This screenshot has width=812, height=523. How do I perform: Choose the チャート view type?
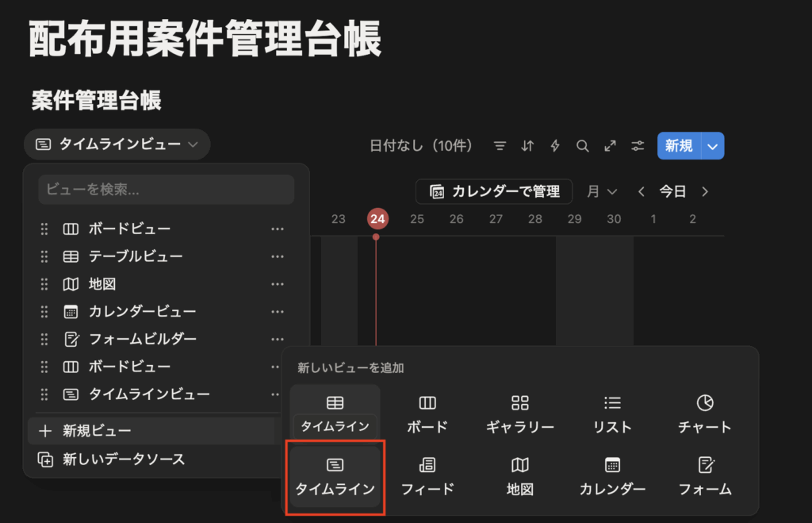[x=704, y=414]
